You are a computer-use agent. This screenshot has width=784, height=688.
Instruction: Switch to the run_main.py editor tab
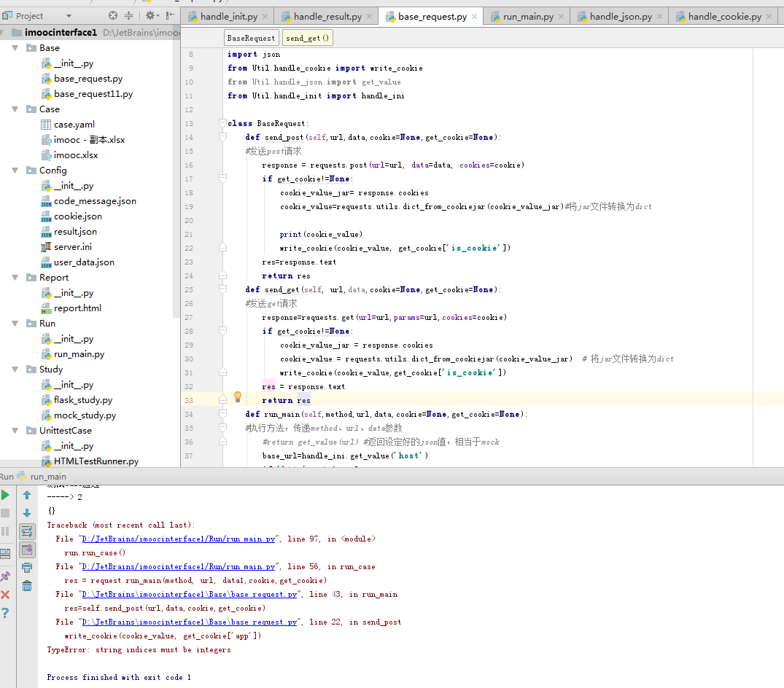tap(527, 17)
